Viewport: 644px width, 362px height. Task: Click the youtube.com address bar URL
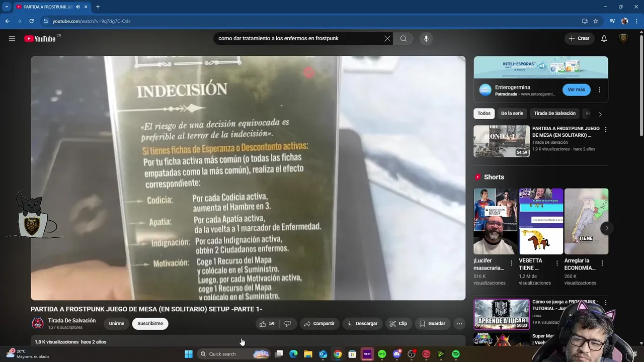(92, 21)
